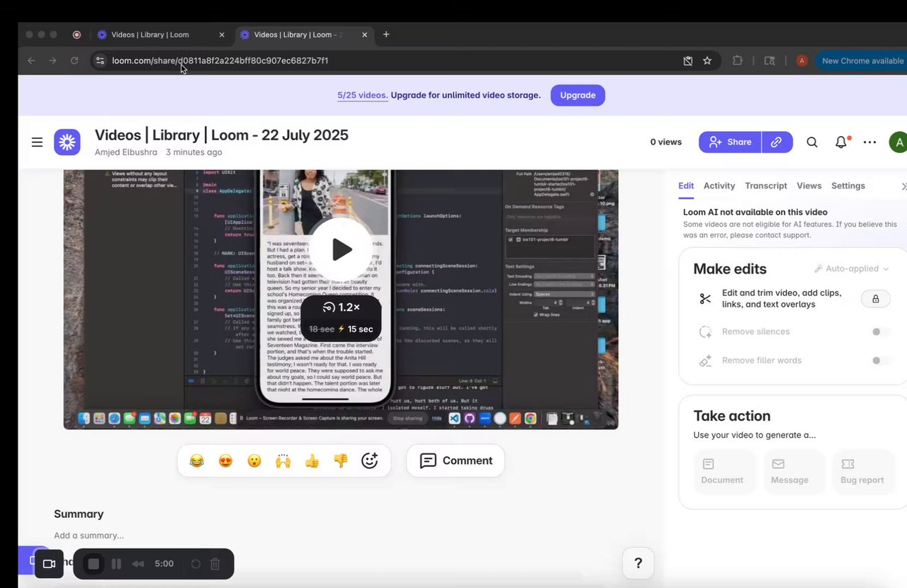Screen dimensions: 907x588
Task: Toggle the Remove filler words switch
Action: coord(881,361)
